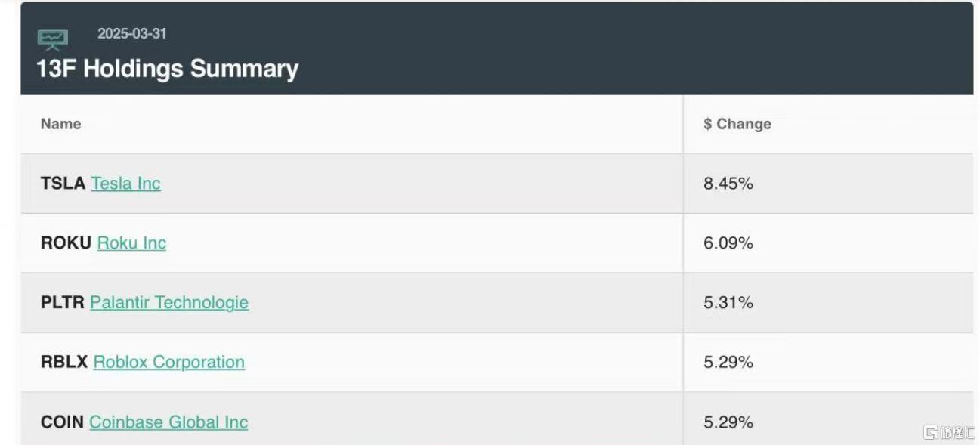Click the 6.09% change value for Roku

click(728, 243)
